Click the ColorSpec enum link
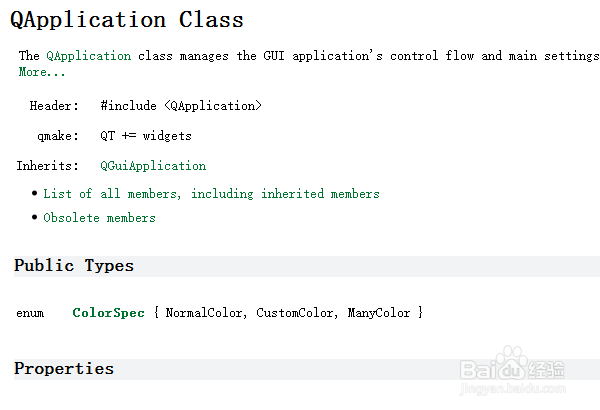The height and width of the screenshot is (410, 600). tap(108, 313)
